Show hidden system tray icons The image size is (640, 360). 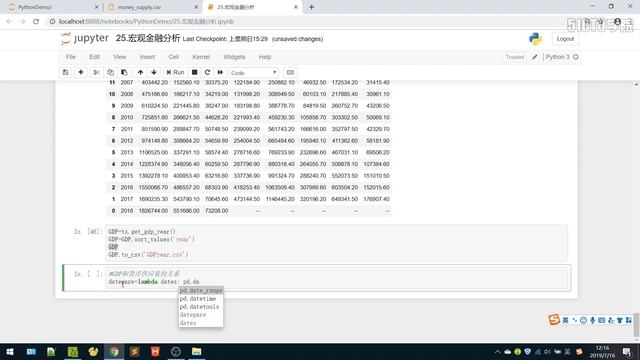point(498,352)
